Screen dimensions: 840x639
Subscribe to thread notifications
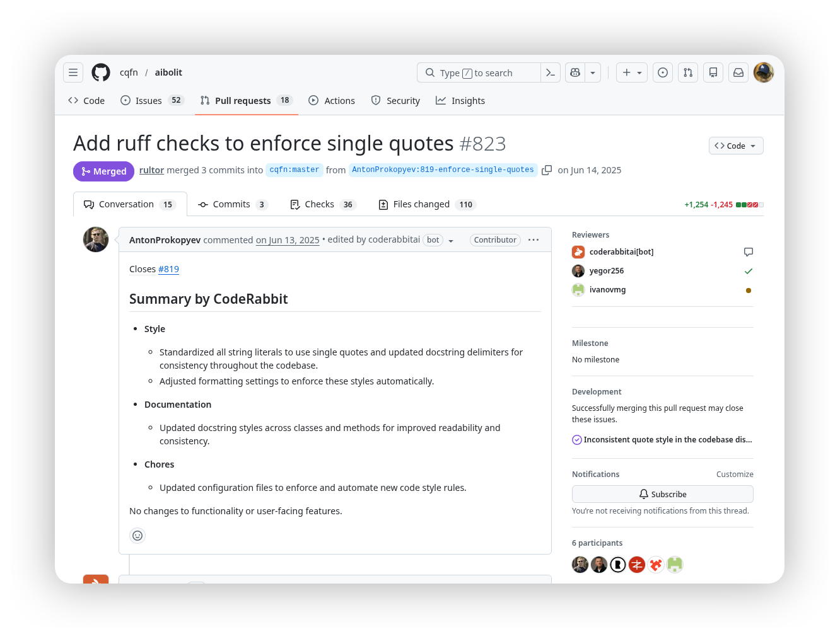662,494
